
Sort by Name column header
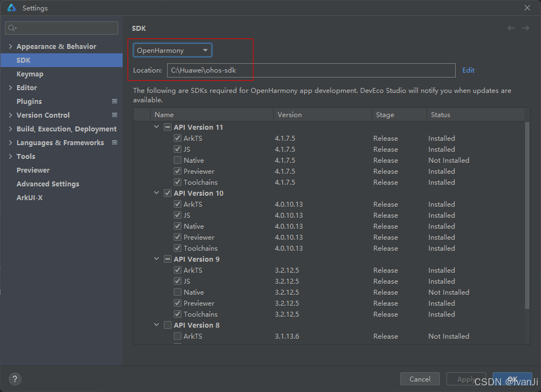coord(212,115)
